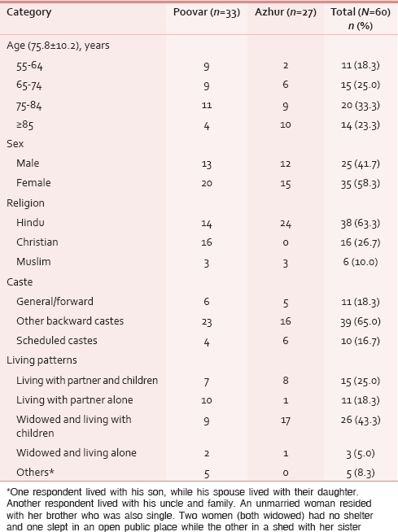398x532 pixels.
Task: Select Living with partner alone row
Action: tap(199, 400)
